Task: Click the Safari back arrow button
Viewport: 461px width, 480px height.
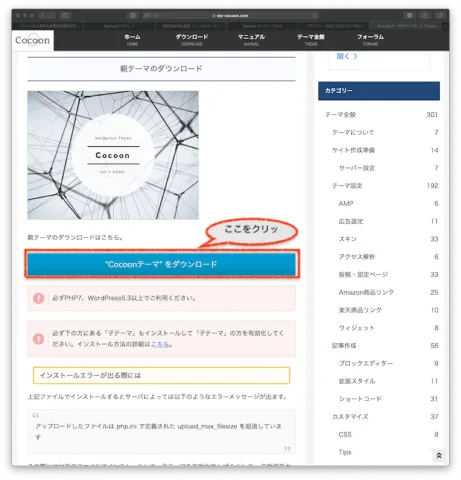Action: [x=43, y=15]
